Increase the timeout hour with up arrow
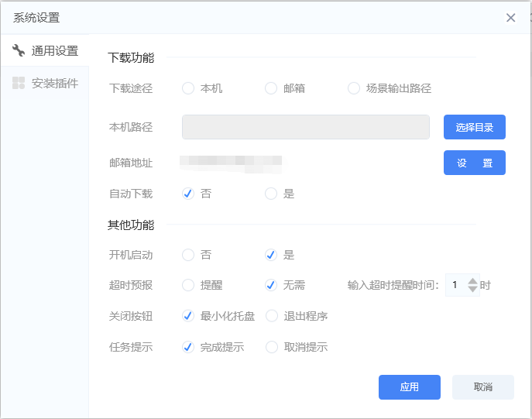This screenshot has width=532, height=419. [x=473, y=280]
